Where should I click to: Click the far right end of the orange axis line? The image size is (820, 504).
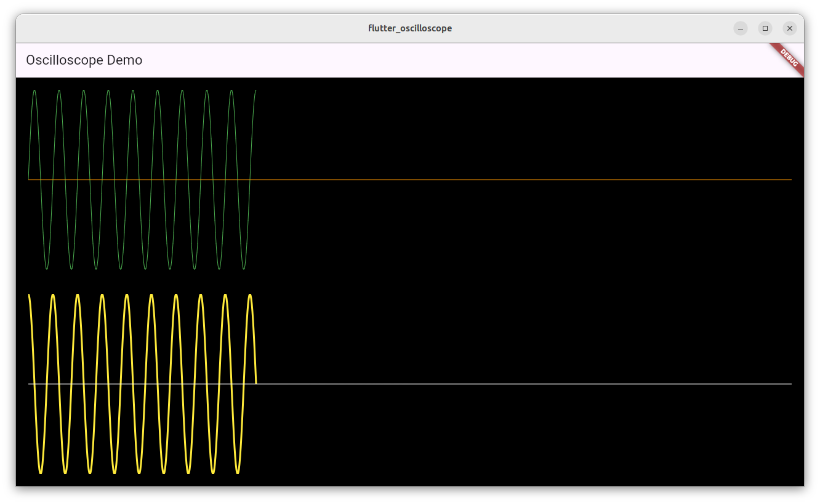coord(790,180)
